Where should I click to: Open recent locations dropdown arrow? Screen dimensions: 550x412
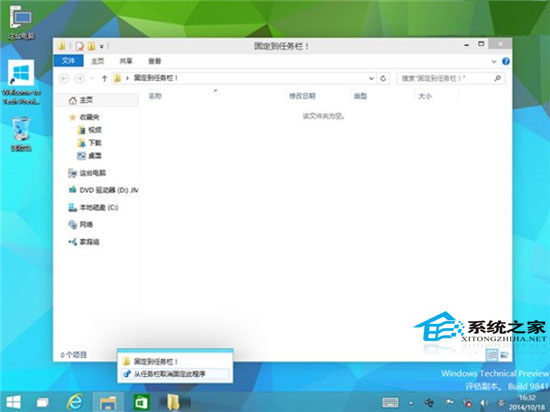click(x=92, y=79)
